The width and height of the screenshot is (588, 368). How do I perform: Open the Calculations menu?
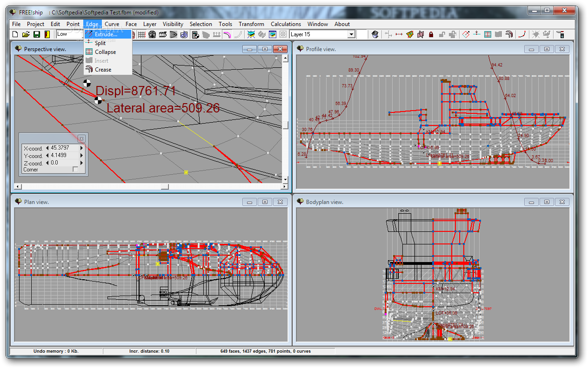coord(286,24)
